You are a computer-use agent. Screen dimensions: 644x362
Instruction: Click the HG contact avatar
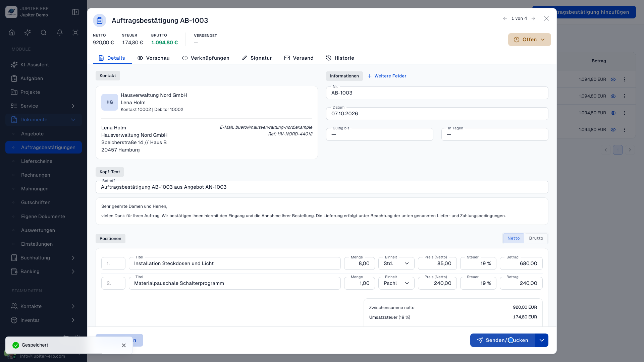pyautogui.click(x=110, y=102)
